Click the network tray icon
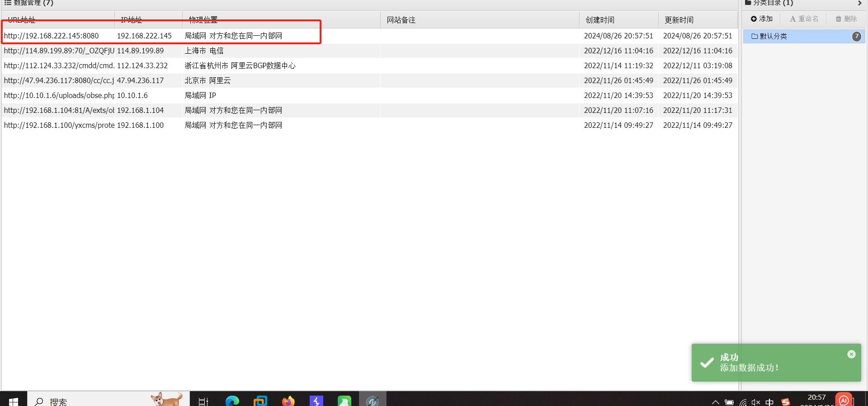This screenshot has width=868, height=406. click(x=743, y=402)
